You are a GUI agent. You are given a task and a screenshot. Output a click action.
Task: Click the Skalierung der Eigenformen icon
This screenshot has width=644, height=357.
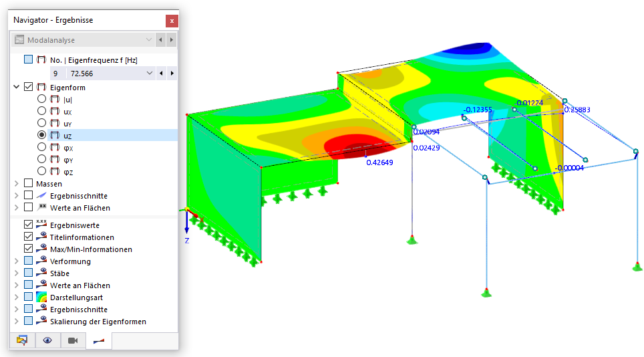[41, 320]
